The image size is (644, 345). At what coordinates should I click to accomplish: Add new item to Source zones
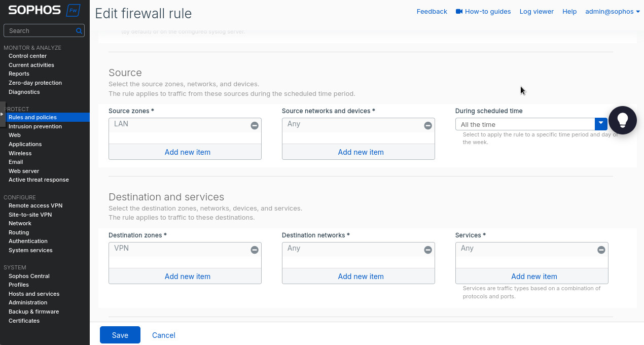(x=187, y=152)
